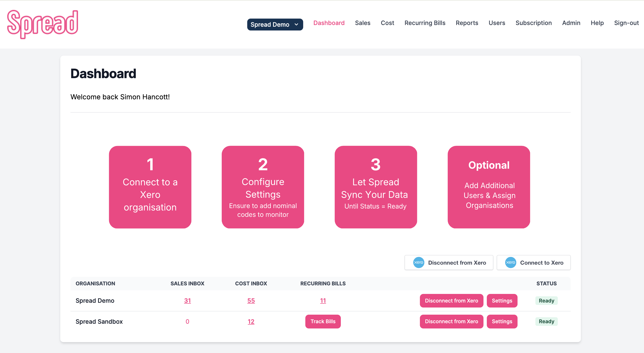644x353 pixels.
Task: Open the Sales menu item
Action: click(362, 23)
